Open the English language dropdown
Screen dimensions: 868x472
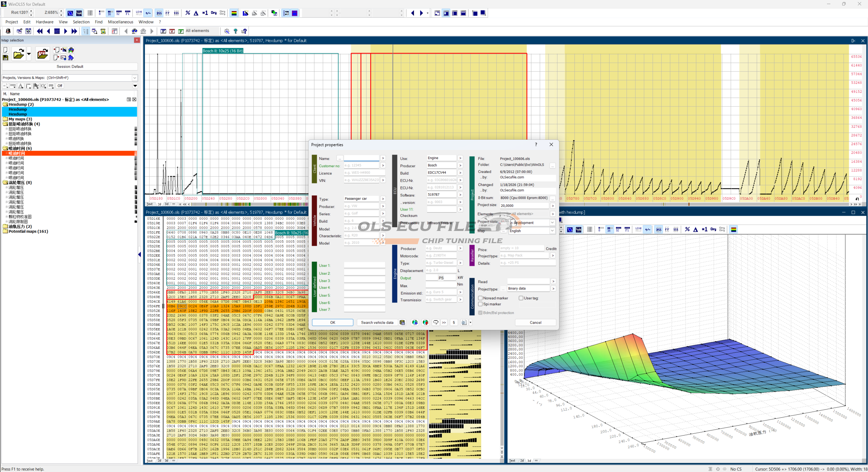[552, 231]
